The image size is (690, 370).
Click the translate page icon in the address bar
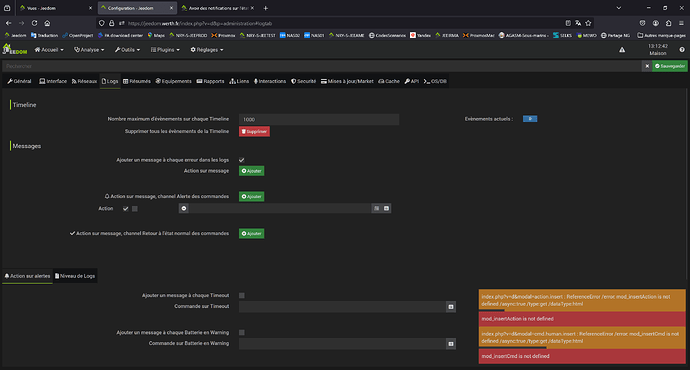[578, 23]
